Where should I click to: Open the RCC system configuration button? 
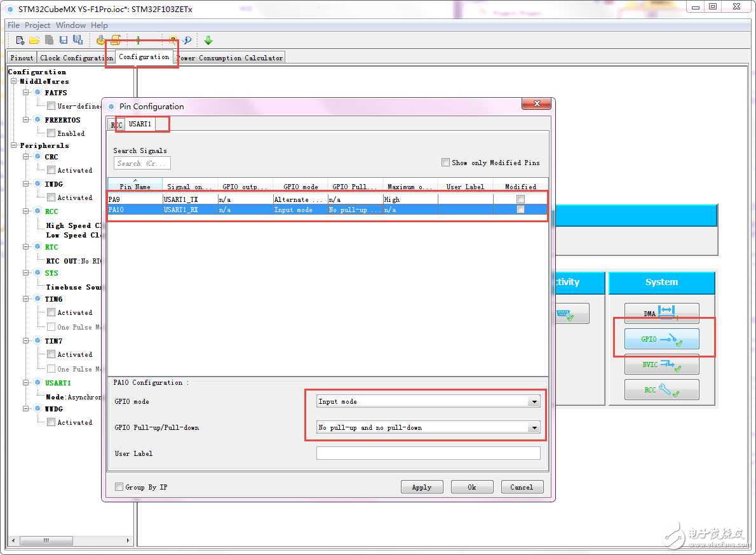point(661,390)
